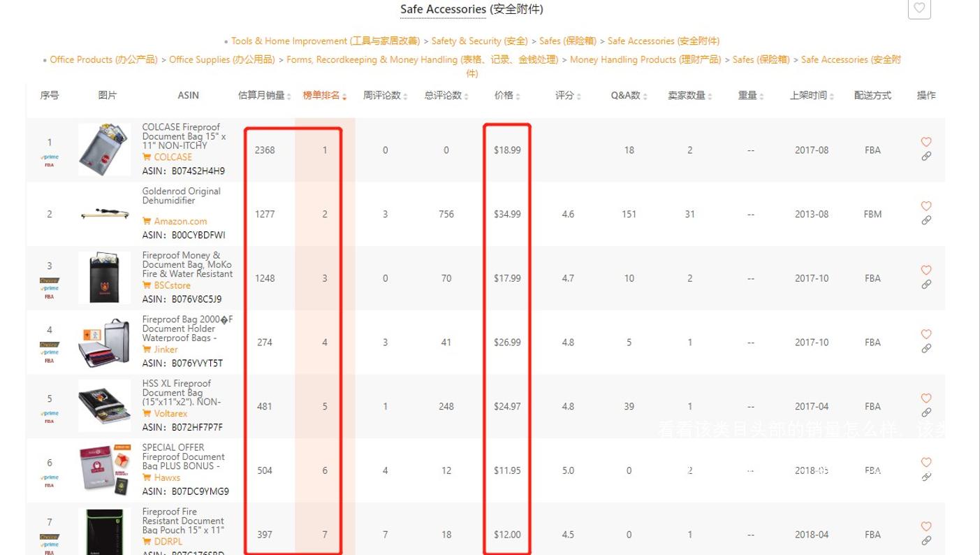This screenshot has width=980, height=555.
Task: Click the prime badge under row 1
Action: (x=49, y=158)
